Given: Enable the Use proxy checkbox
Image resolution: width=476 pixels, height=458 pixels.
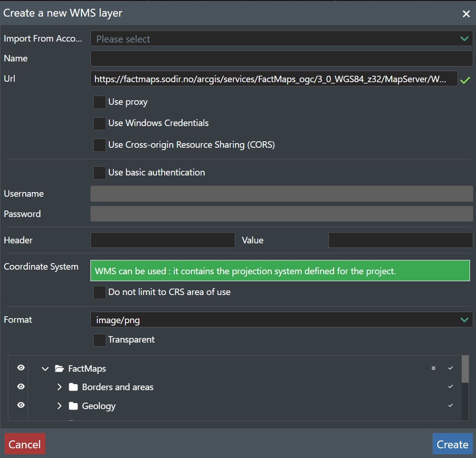Looking at the screenshot, I should [99, 102].
